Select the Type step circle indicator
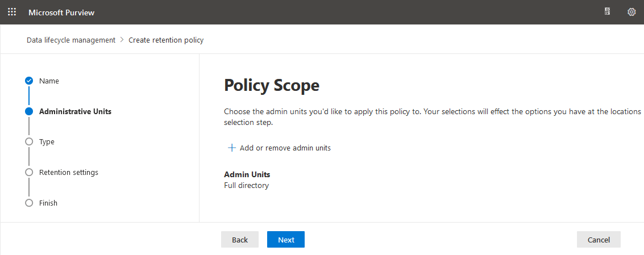644x255 pixels. 29,141
